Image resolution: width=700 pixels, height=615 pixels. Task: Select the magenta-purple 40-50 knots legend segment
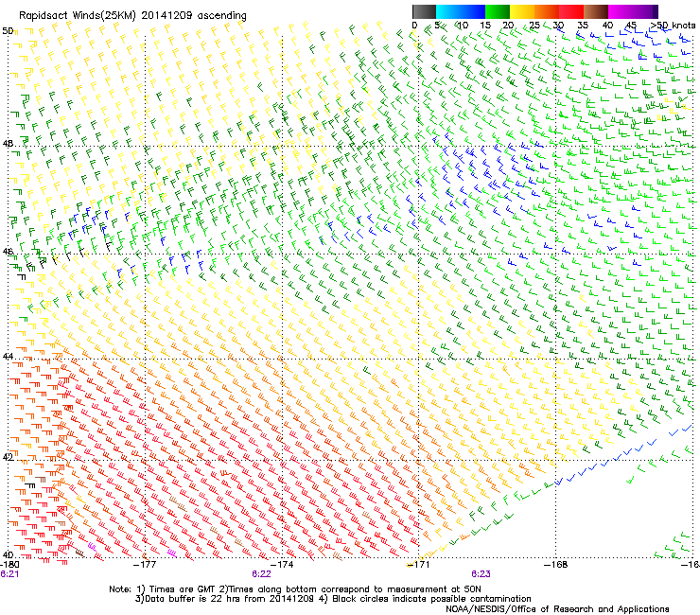[633, 11]
